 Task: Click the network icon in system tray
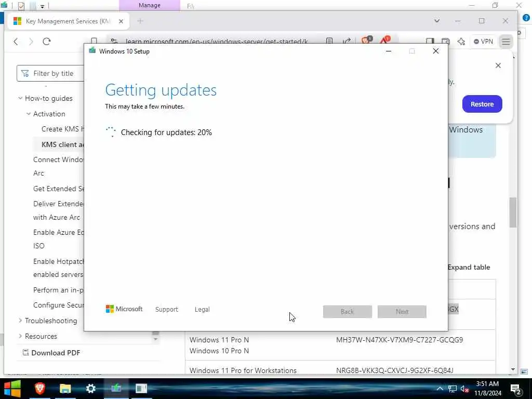(x=453, y=389)
